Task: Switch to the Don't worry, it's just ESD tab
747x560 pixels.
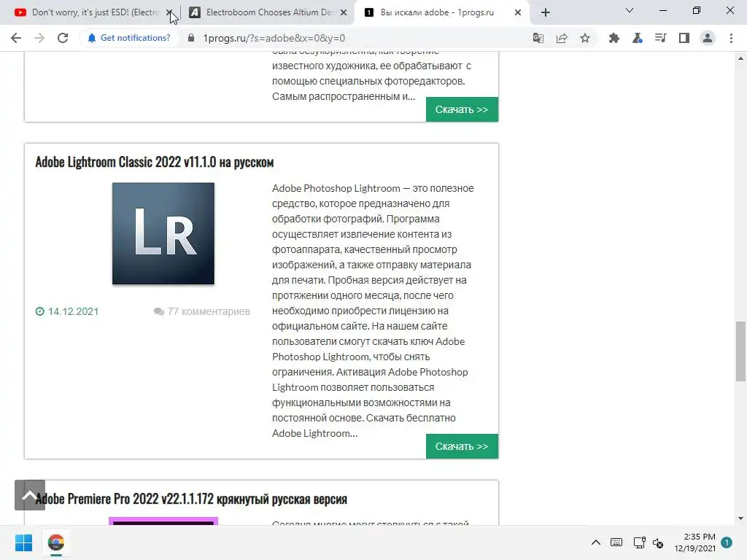Action: tap(94, 12)
